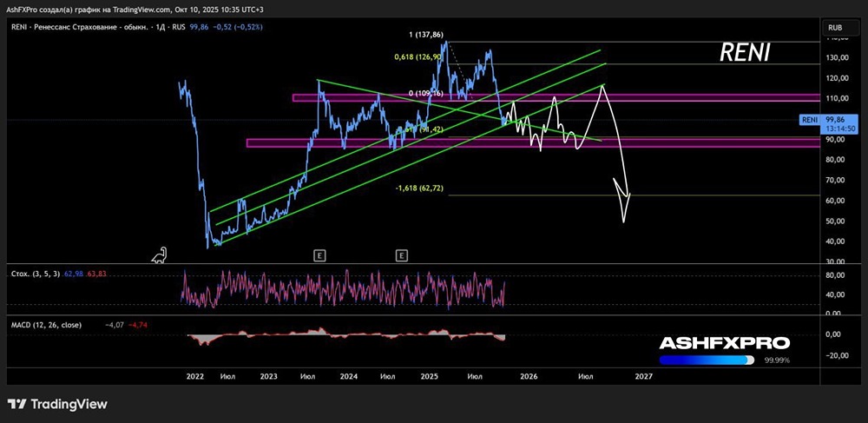Open the MACD (12, 26, close) indicator legend
The width and height of the screenshot is (868, 423).
click(x=46, y=325)
